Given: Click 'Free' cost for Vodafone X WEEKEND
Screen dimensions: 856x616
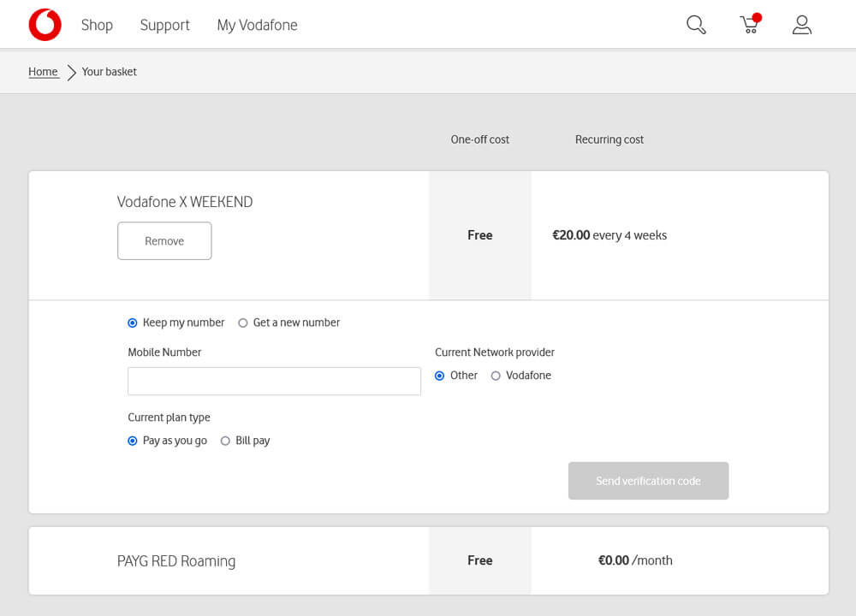Looking at the screenshot, I should point(480,235).
